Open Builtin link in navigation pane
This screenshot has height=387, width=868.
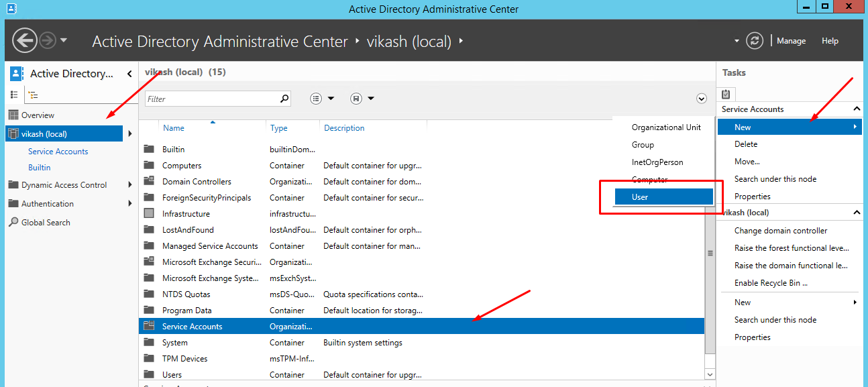[40, 168]
